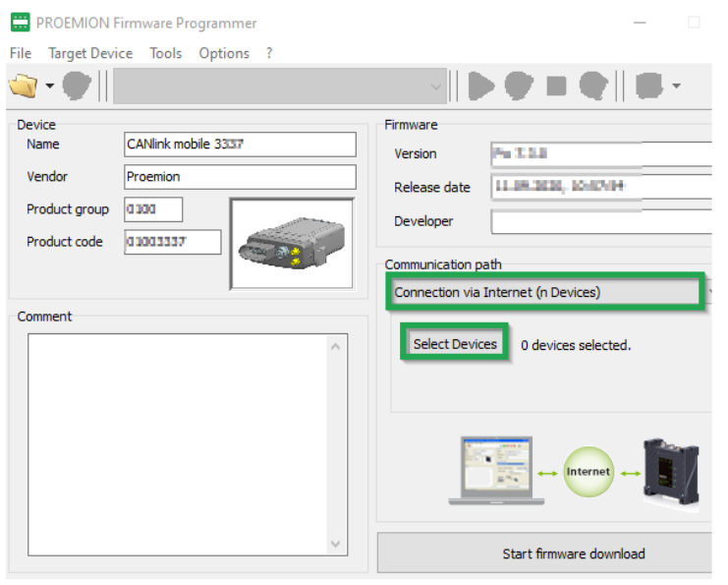
Task: Click the CANlink device picture
Action: pyautogui.click(x=292, y=244)
